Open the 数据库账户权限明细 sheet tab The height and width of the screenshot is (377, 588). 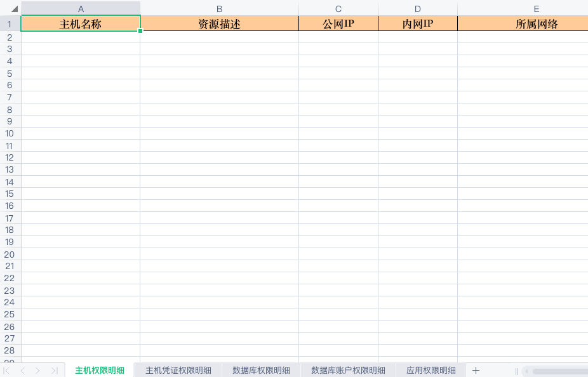(x=348, y=370)
